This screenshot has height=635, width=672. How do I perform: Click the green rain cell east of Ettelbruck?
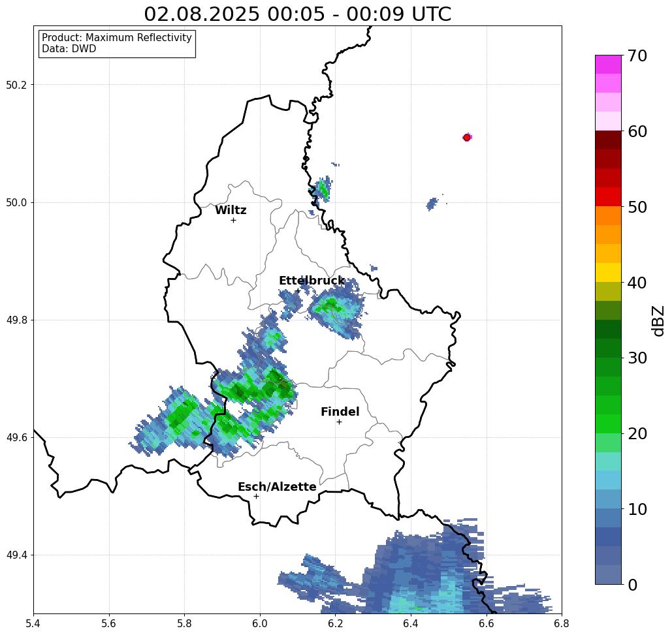(x=336, y=311)
